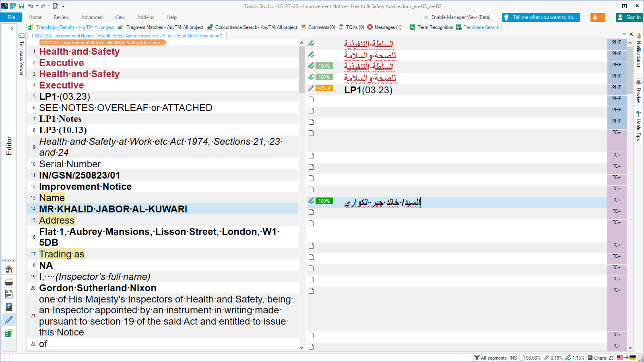This screenshot has height=362, width=644.
Task: Open the Preview side panel
Action: pos(639,92)
